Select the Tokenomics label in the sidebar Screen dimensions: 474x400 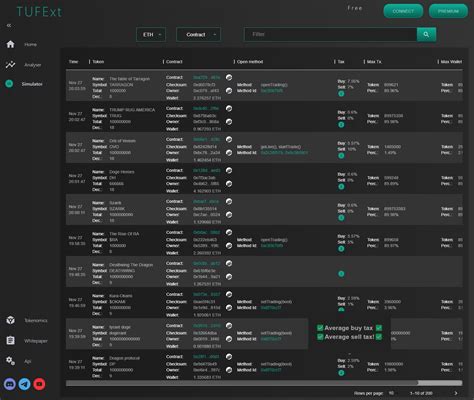(36, 320)
